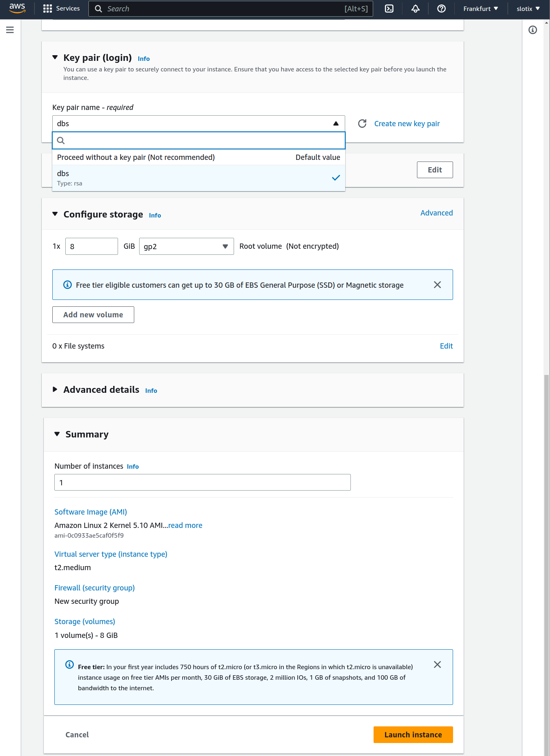The image size is (550, 756).
Task: Click the New security group text
Action: pos(87,601)
